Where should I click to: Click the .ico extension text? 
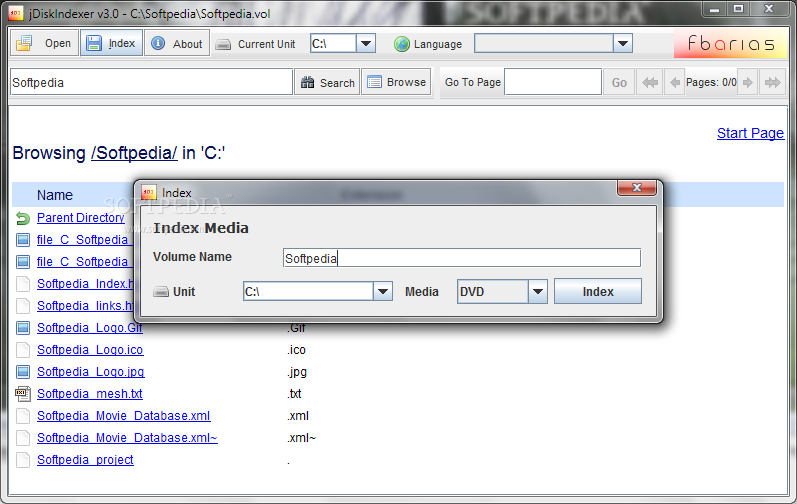click(x=296, y=350)
